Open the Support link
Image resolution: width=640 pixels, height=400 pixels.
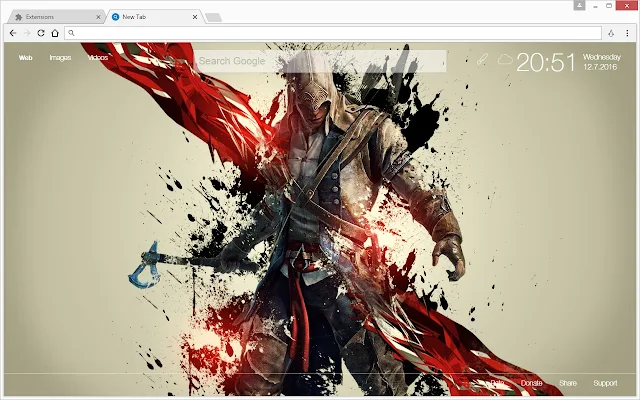pos(605,383)
